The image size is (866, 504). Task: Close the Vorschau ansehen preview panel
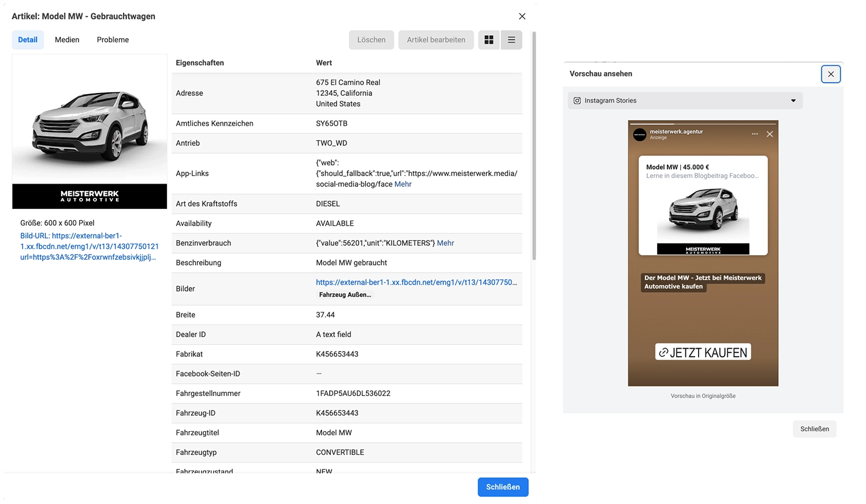point(830,74)
